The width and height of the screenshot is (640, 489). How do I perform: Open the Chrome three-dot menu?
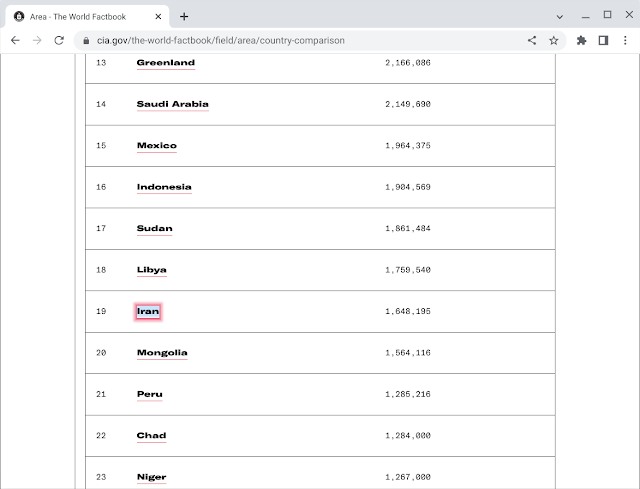pos(625,40)
